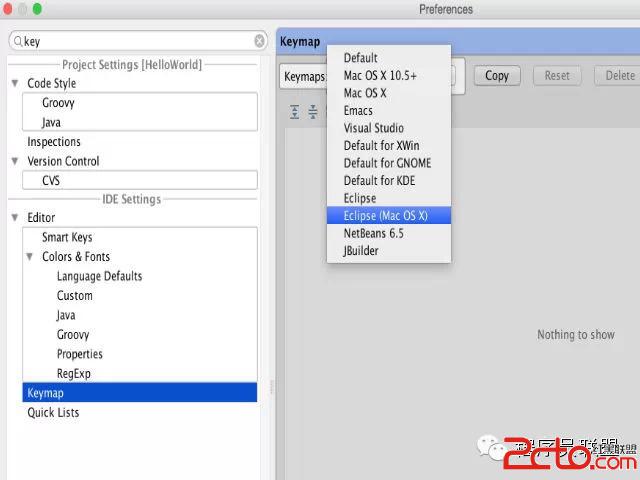The width and height of the screenshot is (640, 480).
Task: Collapse the Version Control tree node
Action: click(15, 161)
